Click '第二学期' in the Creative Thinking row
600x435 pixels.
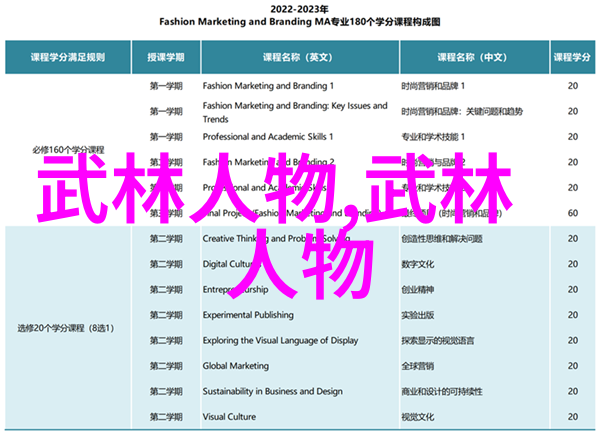tap(166, 239)
